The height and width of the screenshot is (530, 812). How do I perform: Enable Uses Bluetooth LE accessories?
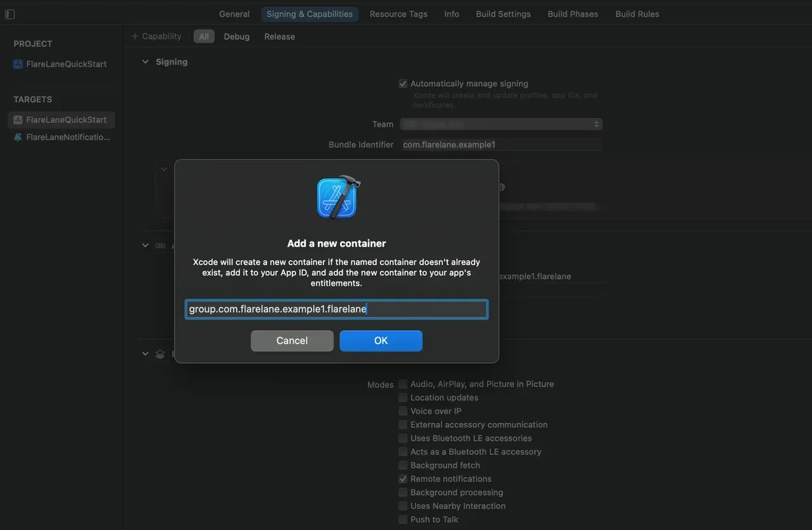point(403,438)
